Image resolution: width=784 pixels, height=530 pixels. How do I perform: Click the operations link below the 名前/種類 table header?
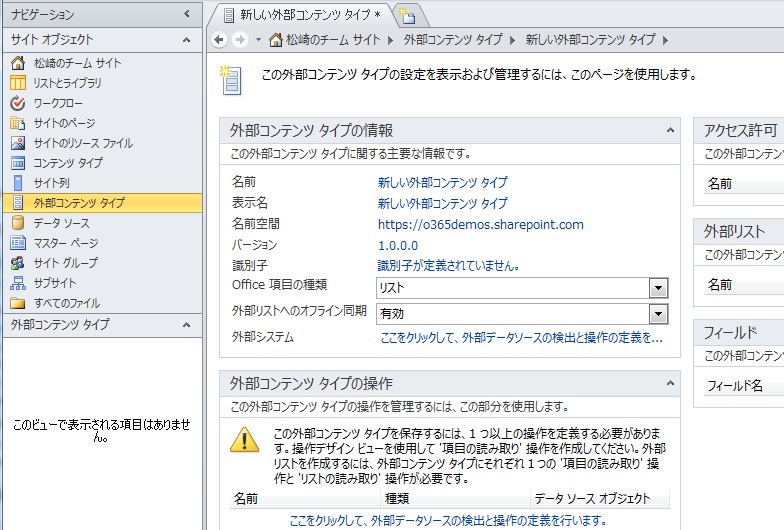click(x=448, y=520)
